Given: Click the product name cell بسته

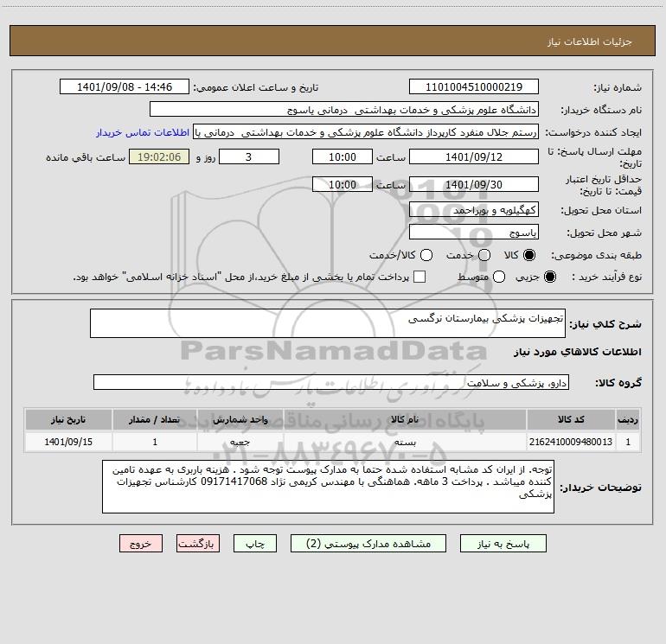Looking at the screenshot, I should pos(405,442).
